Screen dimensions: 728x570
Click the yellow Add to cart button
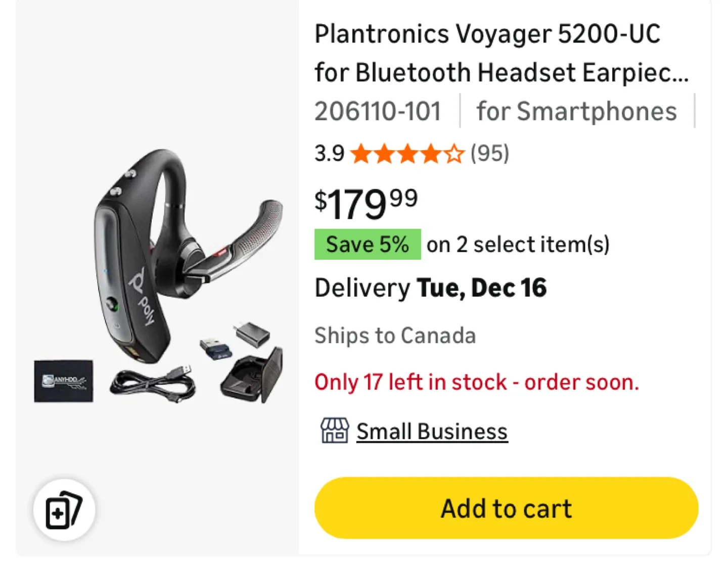pos(506,507)
